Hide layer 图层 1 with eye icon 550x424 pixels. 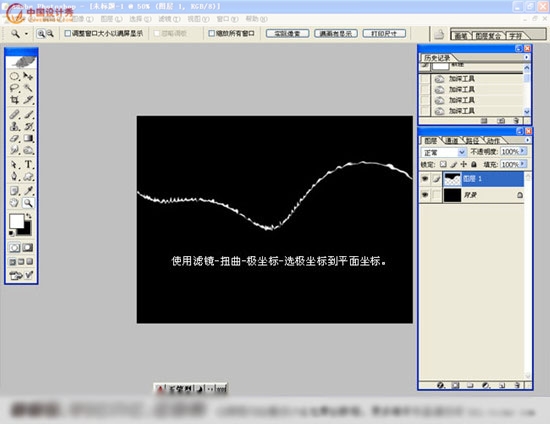(x=425, y=179)
